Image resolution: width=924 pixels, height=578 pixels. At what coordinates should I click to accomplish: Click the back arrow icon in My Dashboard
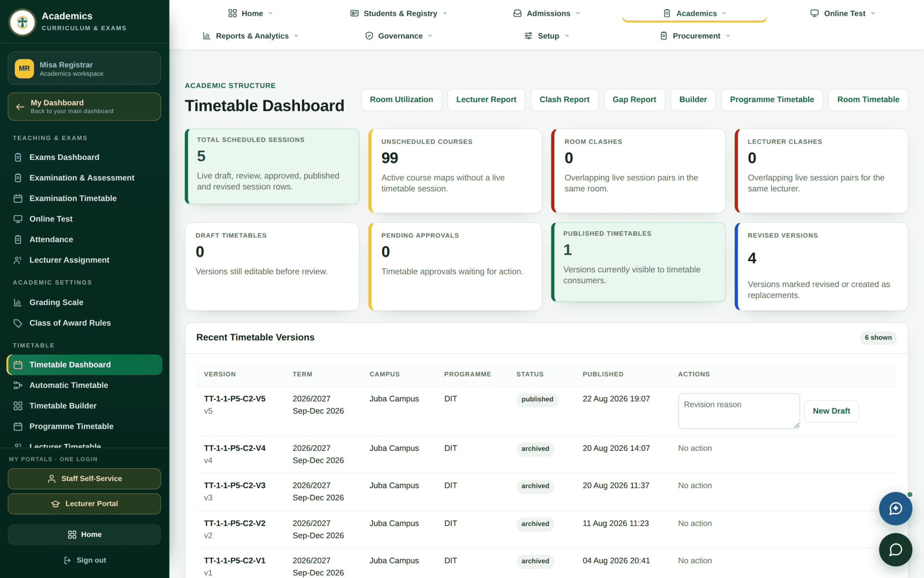point(20,107)
